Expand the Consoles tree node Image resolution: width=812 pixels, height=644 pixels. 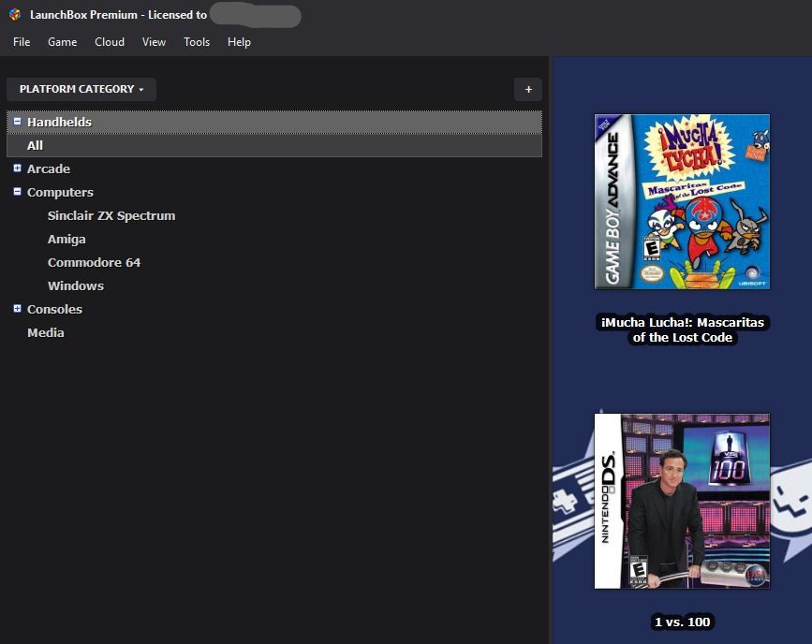coord(17,309)
